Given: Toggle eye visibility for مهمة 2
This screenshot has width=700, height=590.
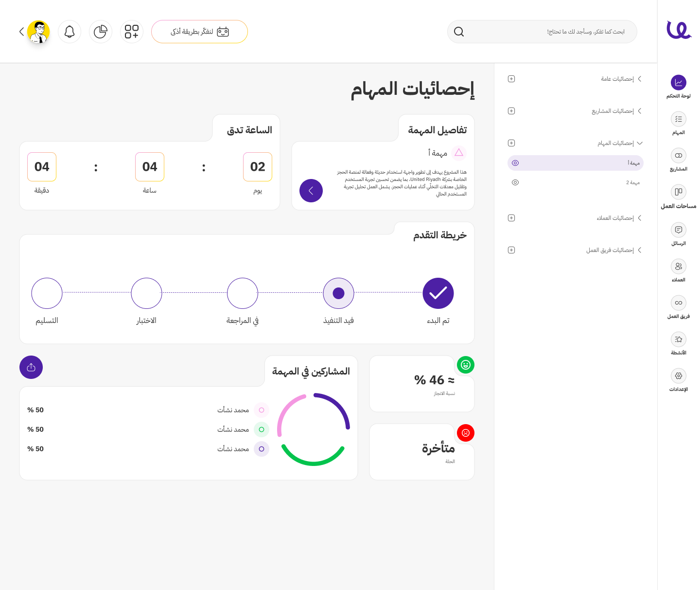Looking at the screenshot, I should [x=515, y=182].
